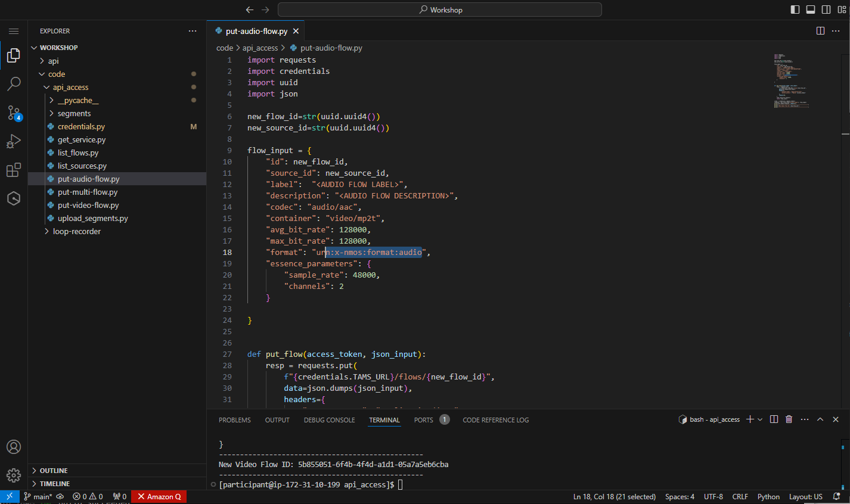Toggle secondary side bar layout icon

point(826,10)
